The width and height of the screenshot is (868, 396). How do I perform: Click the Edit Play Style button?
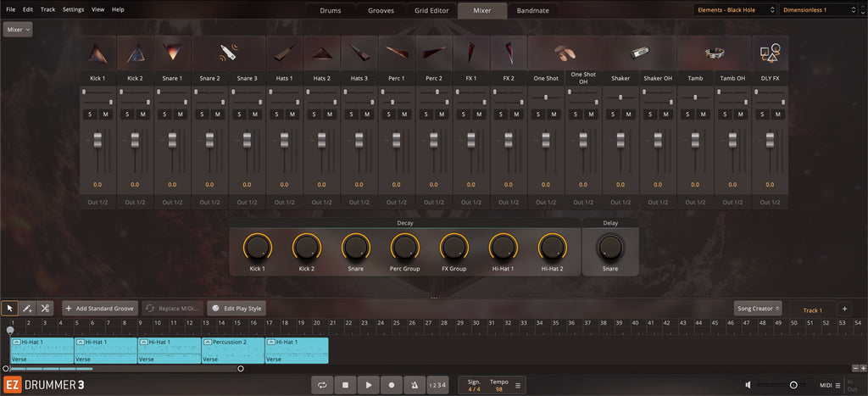pyautogui.click(x=237, y=309)
